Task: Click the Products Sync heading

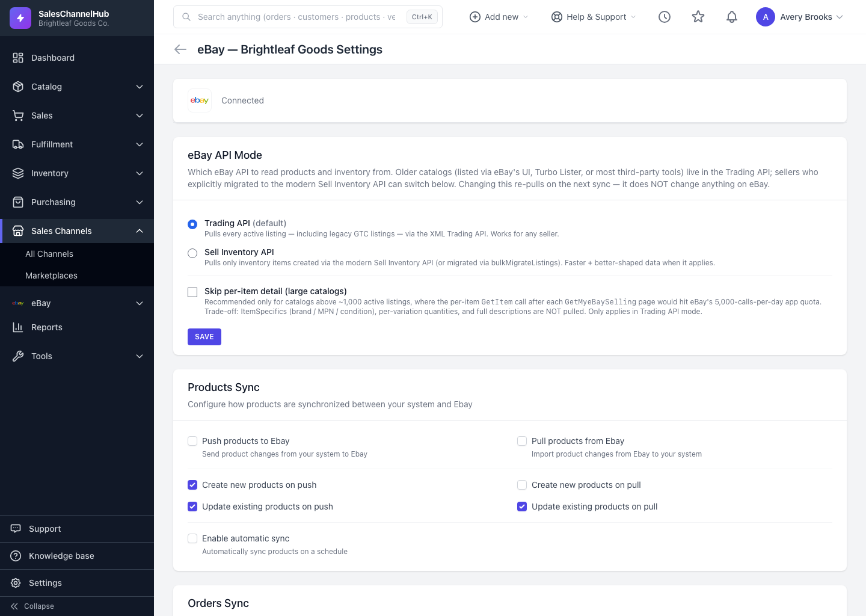Action: click(224, 387)
